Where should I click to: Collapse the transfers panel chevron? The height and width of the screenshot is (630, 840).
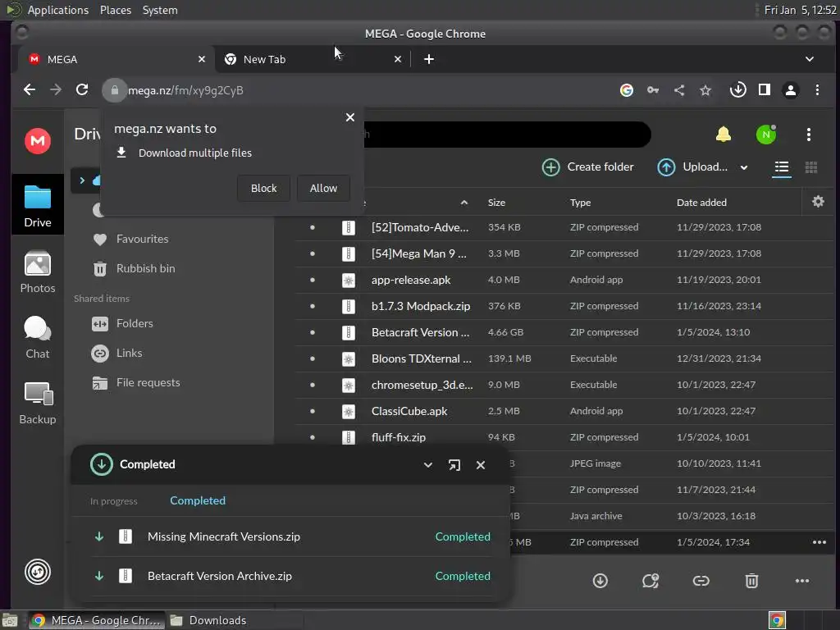click(x=427, y=465)
